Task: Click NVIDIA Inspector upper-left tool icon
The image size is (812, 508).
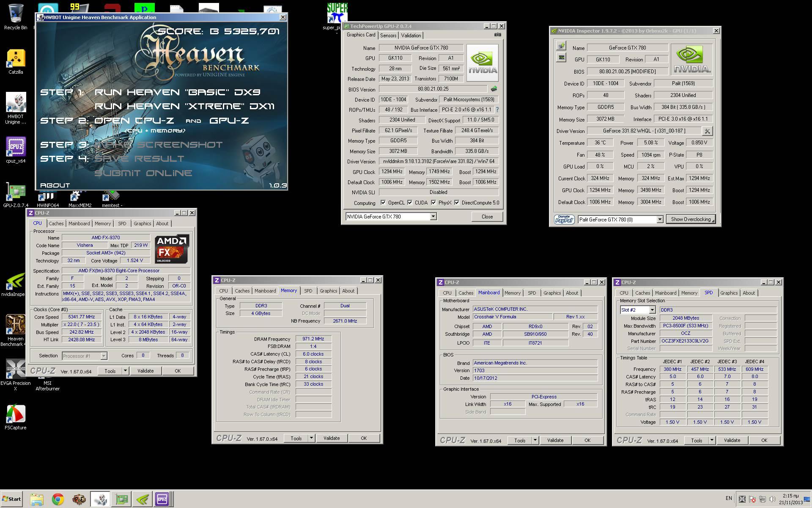Action: (561, 46)
